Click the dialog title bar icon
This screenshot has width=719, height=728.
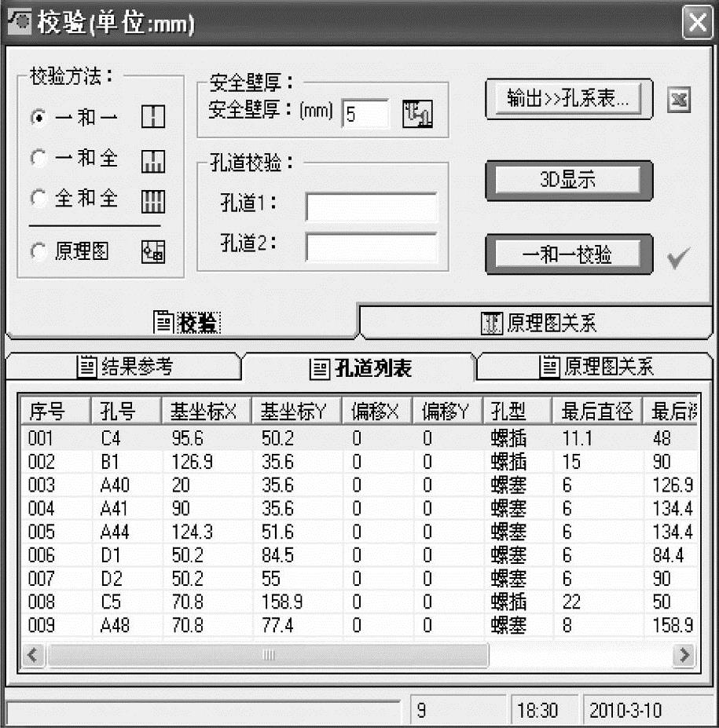coord(19,22)
